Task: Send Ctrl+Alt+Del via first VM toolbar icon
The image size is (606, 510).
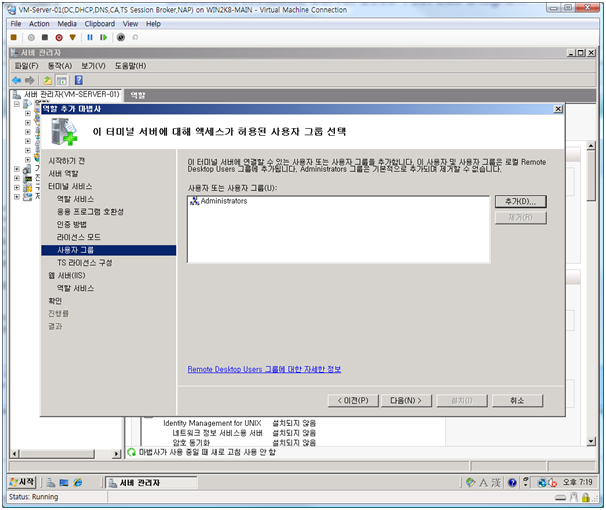Action: 14,37
